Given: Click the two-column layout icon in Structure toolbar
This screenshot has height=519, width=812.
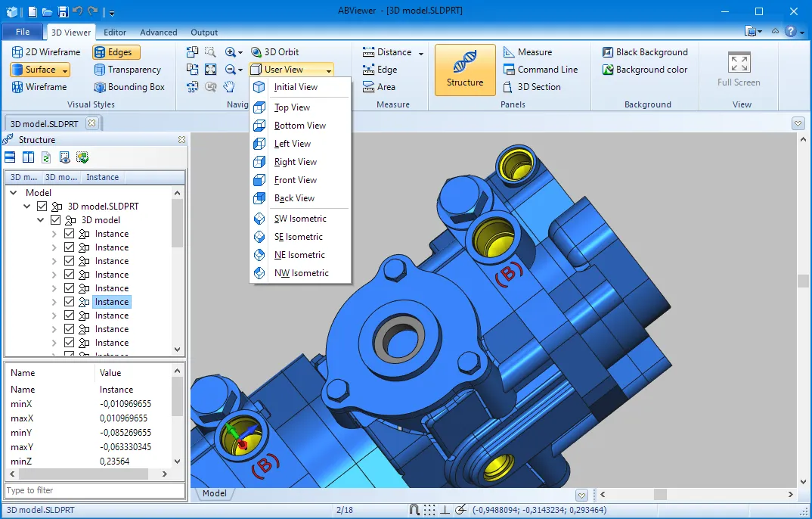Looking at the screenshot, I should [x=28, y=157].
